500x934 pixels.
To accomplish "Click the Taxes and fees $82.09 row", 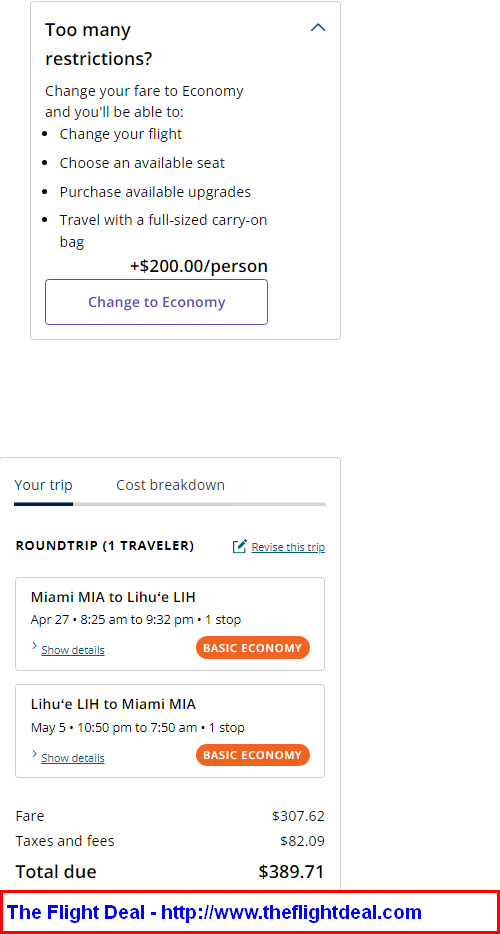I will click(x=170, y=841).
